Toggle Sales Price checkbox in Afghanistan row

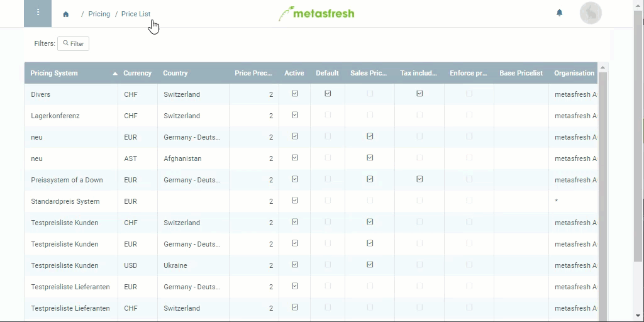(x=370, y=158)
